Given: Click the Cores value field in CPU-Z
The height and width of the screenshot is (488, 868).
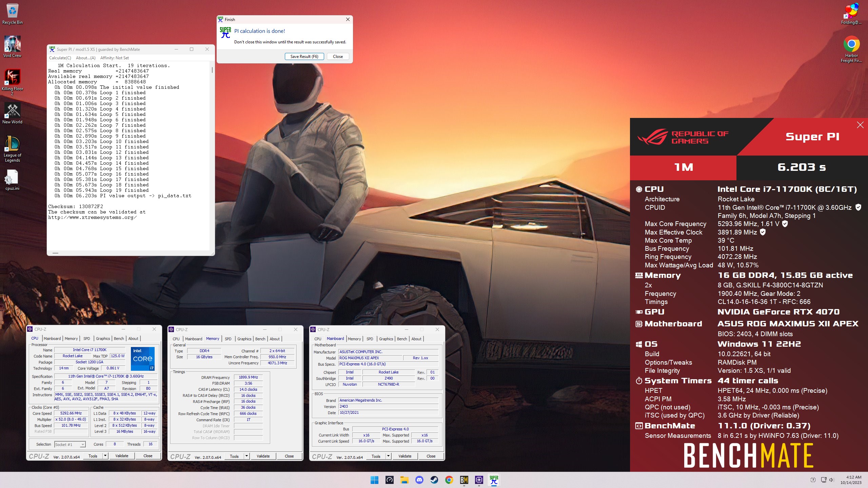Looking at the screenshot, I should [115, 444].
